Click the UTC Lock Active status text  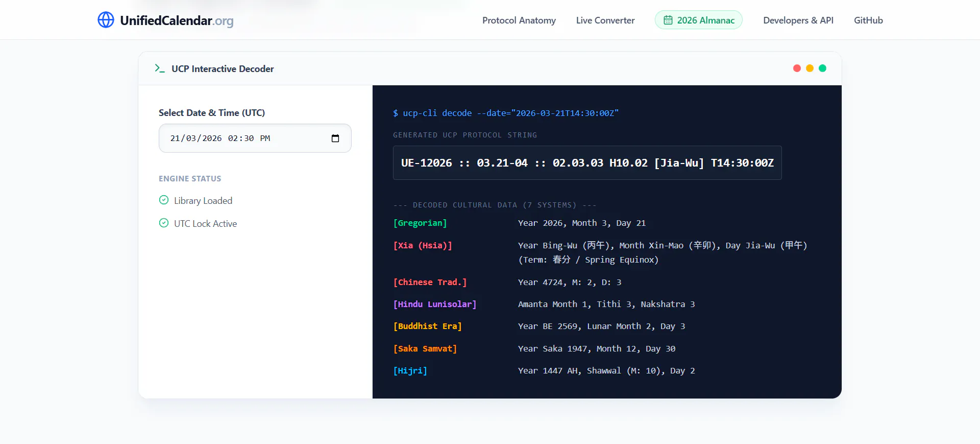[x=205, y=224]
